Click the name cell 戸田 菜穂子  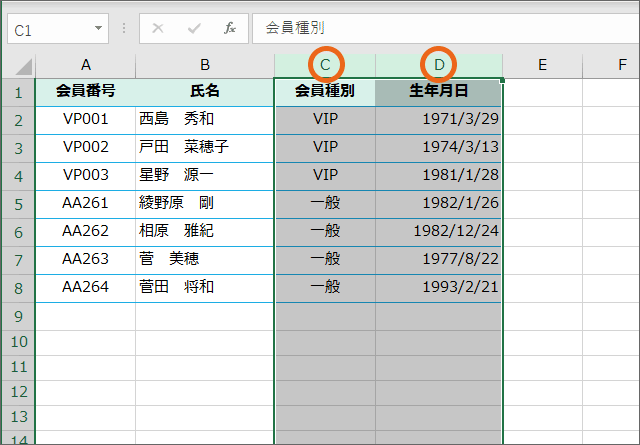205,149
